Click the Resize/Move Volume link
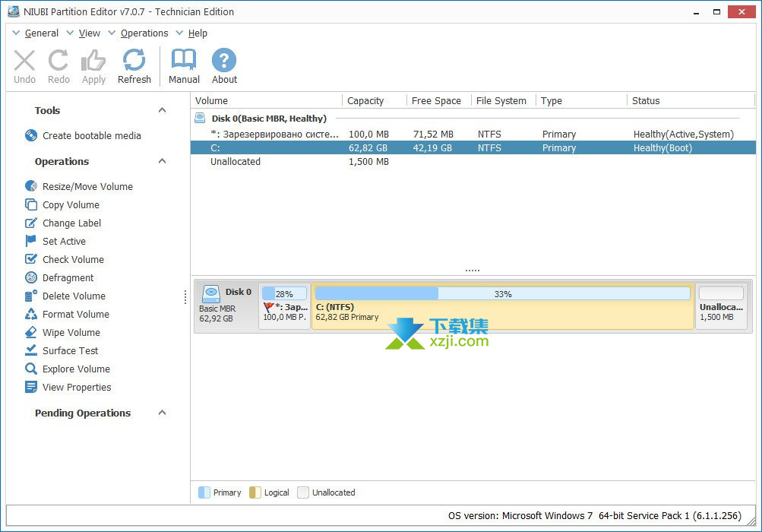 click(87, 186)
